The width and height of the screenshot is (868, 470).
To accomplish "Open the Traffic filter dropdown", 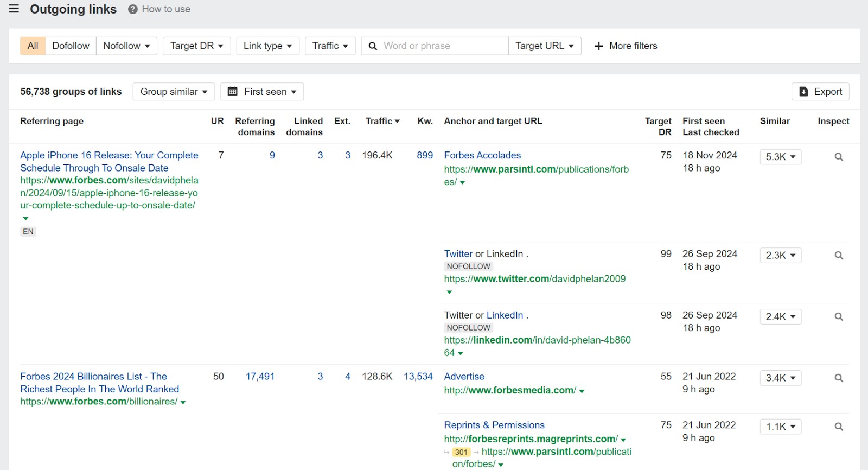I will pyautogui.click(x=330, y=46).
